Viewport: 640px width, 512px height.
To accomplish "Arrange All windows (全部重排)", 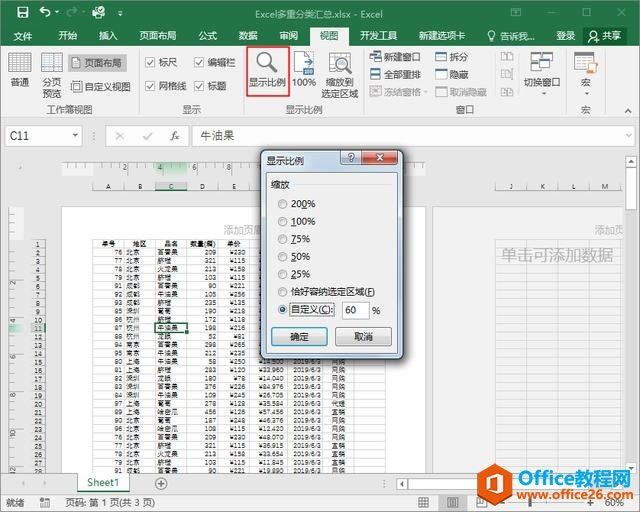I will tap(395, 74).
